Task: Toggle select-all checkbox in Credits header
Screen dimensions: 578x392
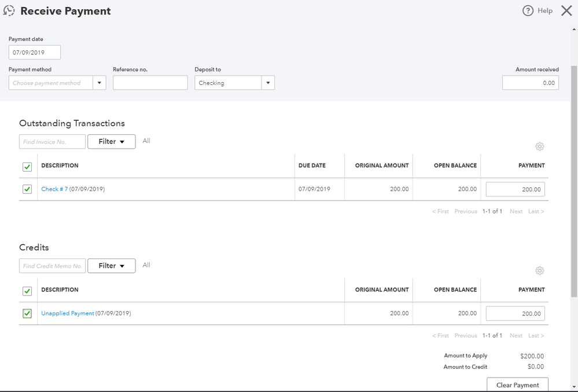Action: pyautogui.click(x=27, y=291)
